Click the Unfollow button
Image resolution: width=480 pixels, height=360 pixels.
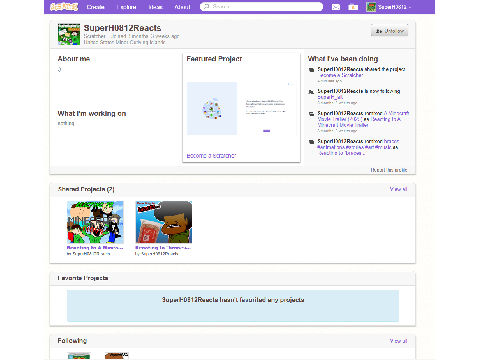[389, 31]
